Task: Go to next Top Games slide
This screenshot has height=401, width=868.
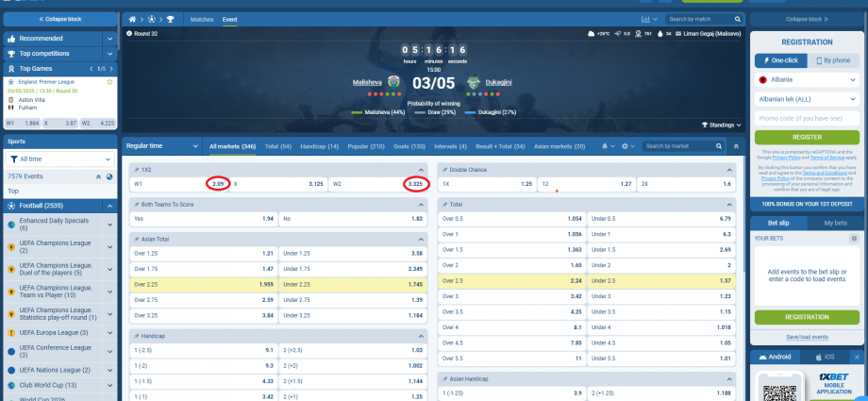Action: [111, 69]
